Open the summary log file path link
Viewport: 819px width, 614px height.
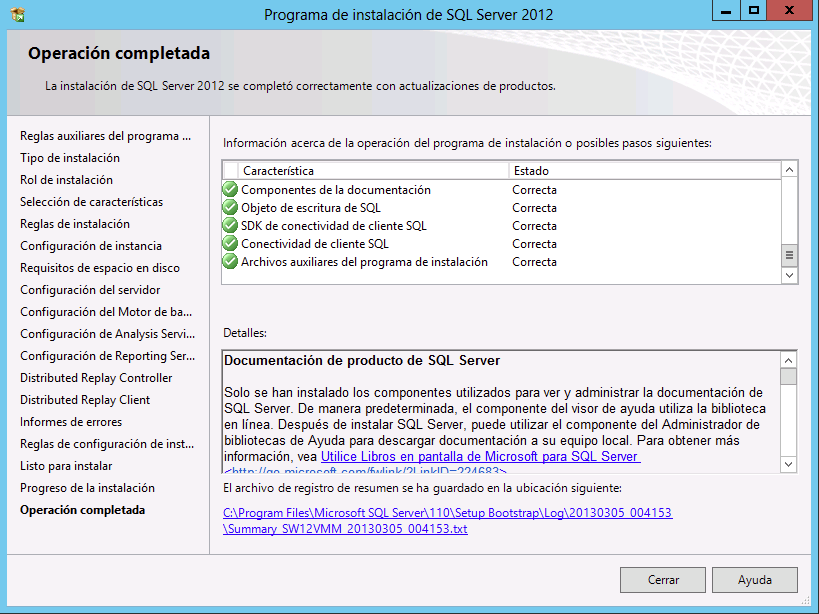pos(448,521)
